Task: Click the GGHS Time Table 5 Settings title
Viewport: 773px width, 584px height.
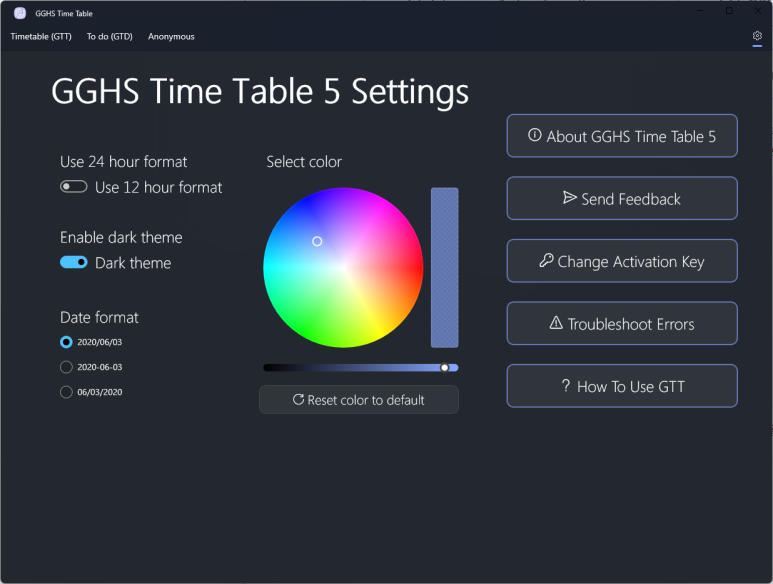Action: [260, 92]
